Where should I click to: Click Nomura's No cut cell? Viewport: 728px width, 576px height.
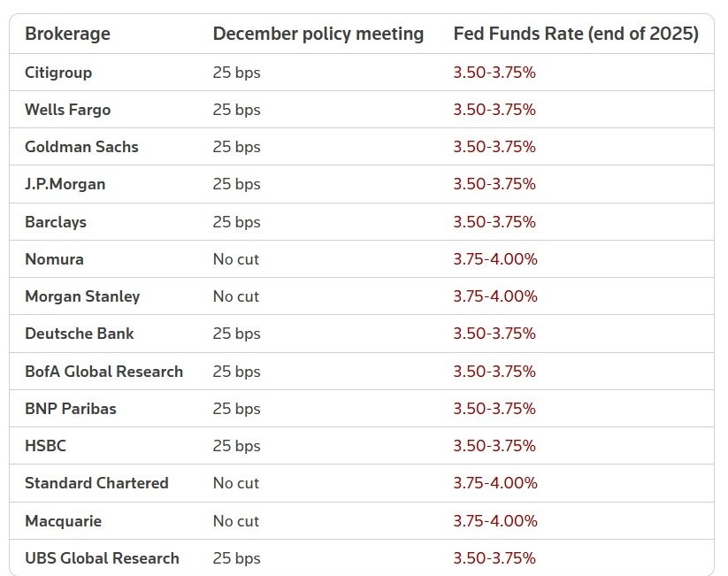[235, 259]
